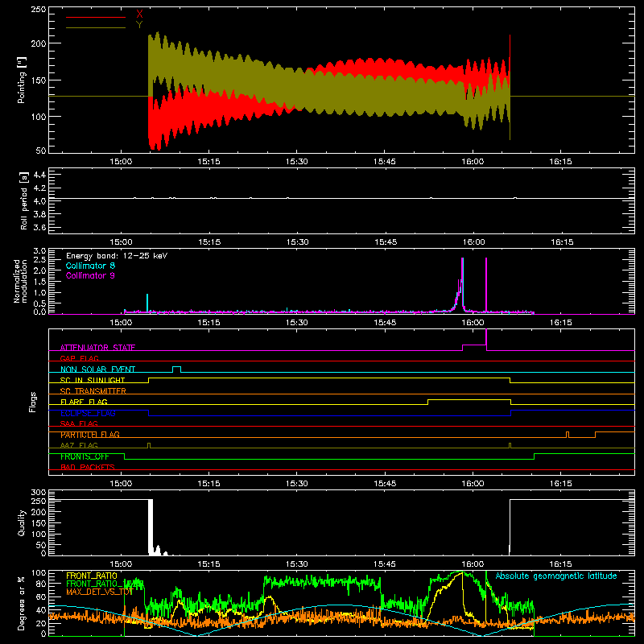Click the 'Pointing' vertical axis title
Image resolution: width=644 pixels, height=644 pixels.
(x=22, y=80)
